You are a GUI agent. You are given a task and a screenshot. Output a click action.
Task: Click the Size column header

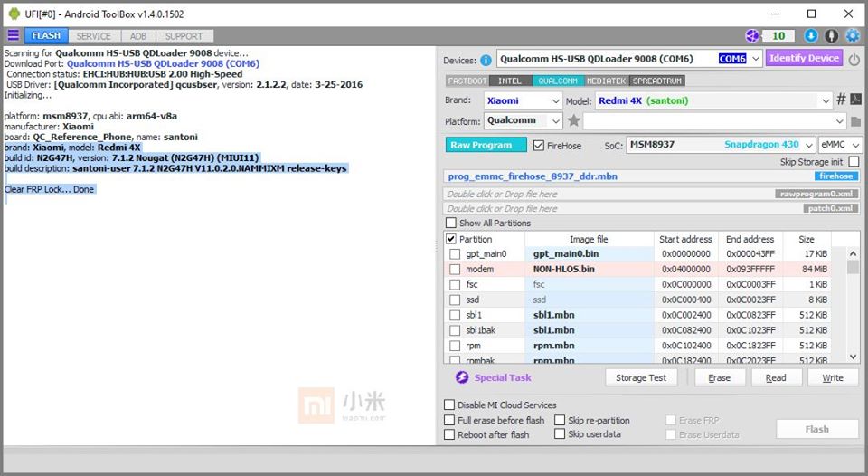pos(806,239)
